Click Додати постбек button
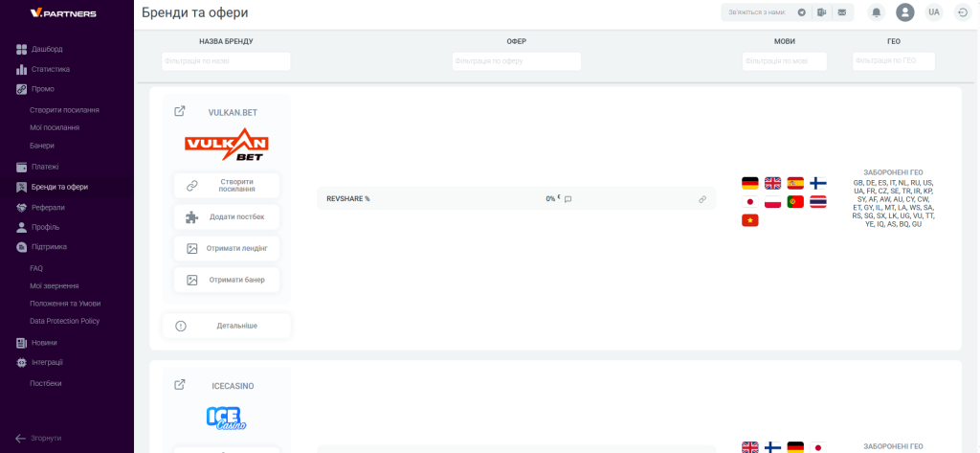The width and height of the screenshot is (980, 453). [227, 217]
